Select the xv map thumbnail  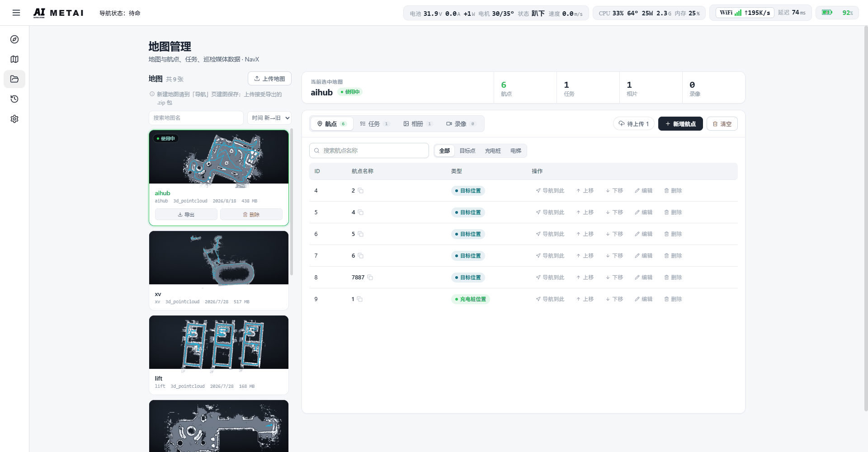tap(219, 258)
